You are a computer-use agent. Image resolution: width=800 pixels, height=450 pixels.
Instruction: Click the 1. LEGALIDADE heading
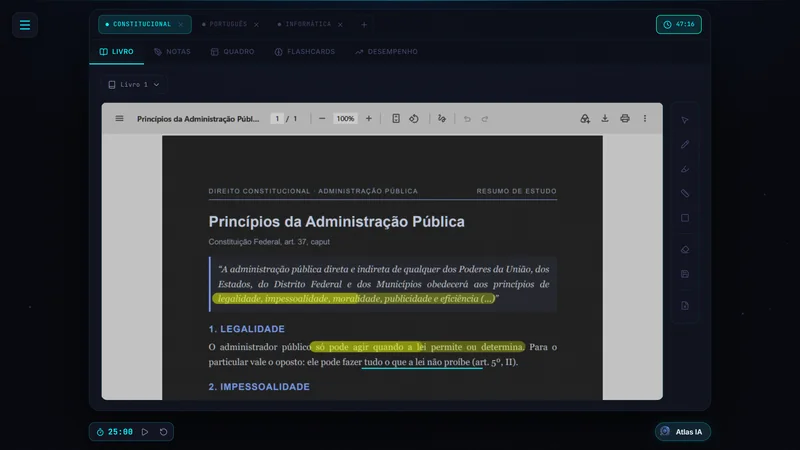246,329
